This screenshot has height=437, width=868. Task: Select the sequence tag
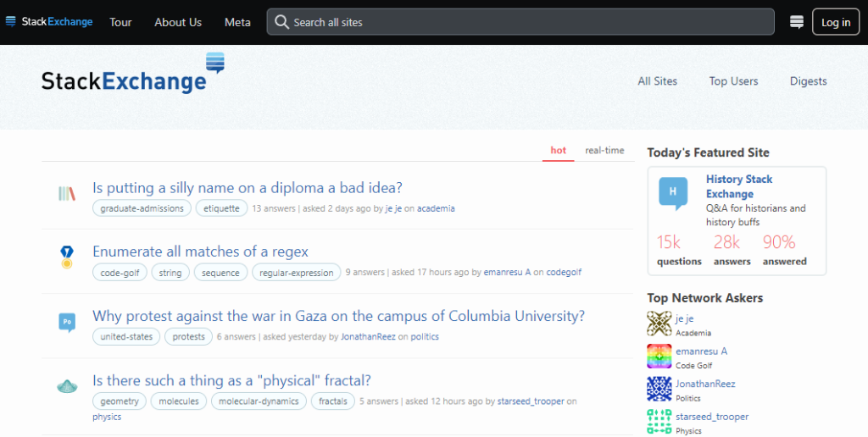220,273
